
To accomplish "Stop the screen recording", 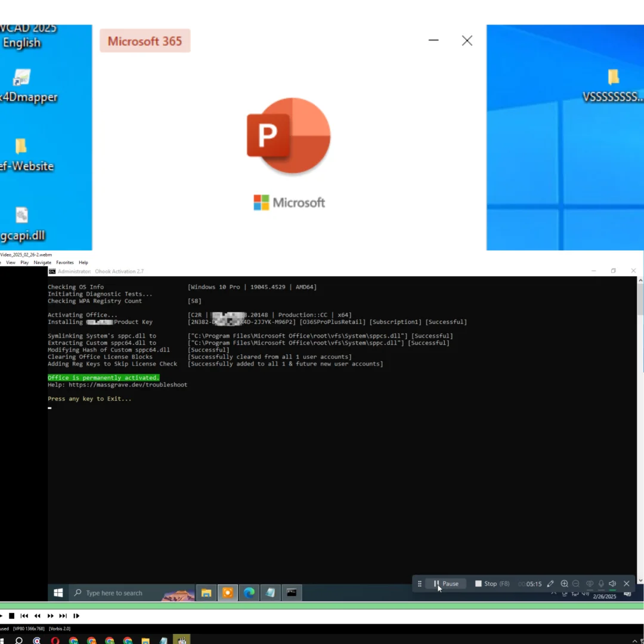I will [492, 584].
